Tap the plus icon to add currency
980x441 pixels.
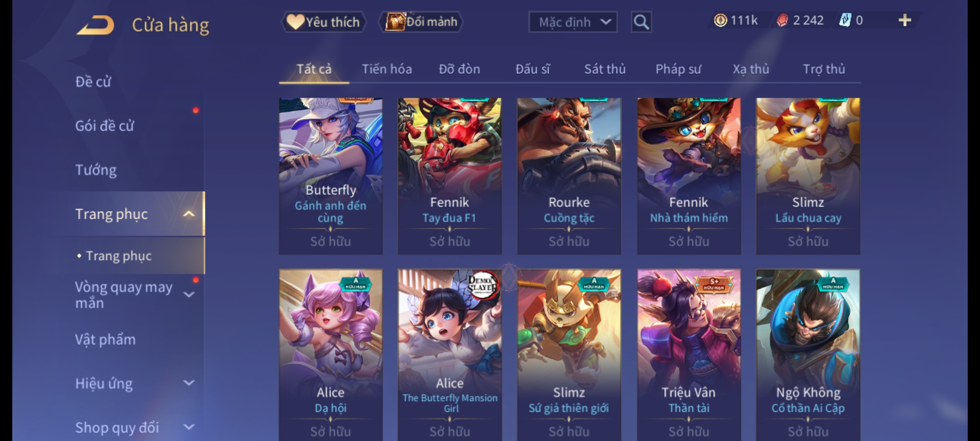pos(905,20)
